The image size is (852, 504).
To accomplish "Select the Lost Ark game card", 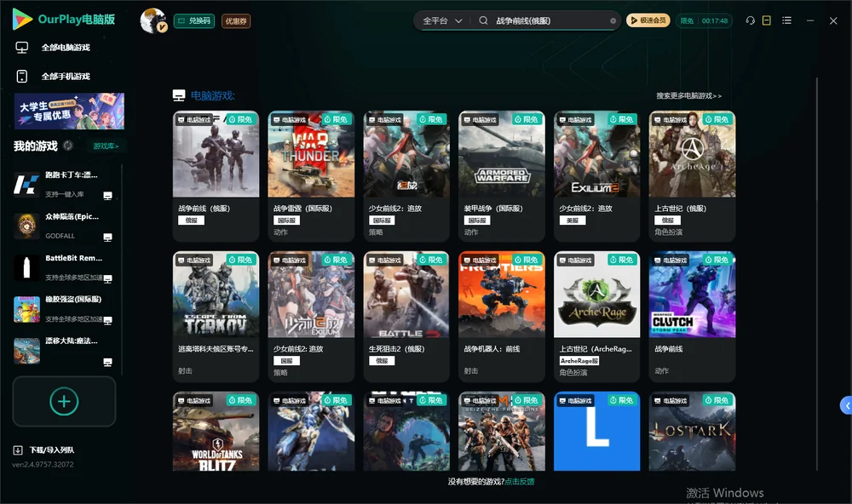I will point(692,432).
